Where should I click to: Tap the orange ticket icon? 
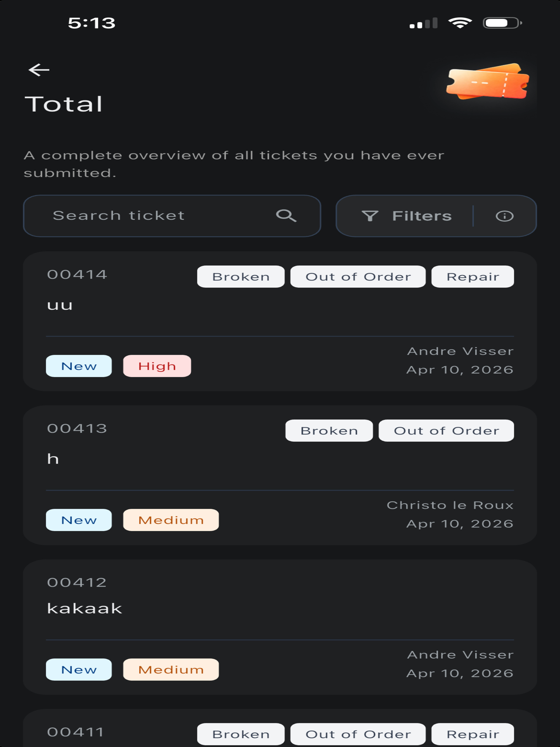click(488, 81)
